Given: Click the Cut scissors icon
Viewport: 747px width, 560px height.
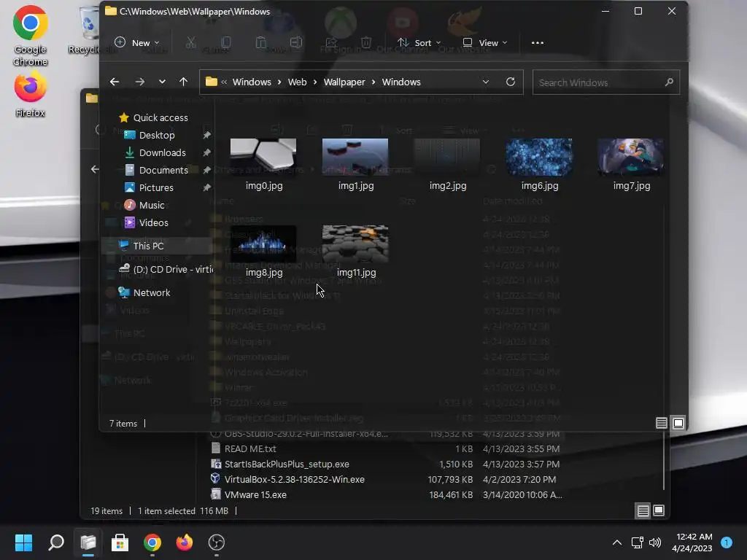Looking at the screenshot, I should coord(191,43).
